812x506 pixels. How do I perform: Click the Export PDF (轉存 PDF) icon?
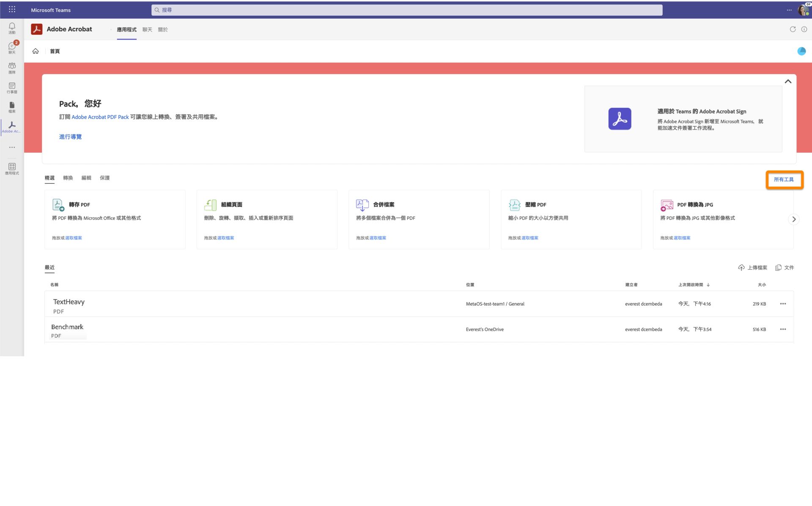(58, 205)
